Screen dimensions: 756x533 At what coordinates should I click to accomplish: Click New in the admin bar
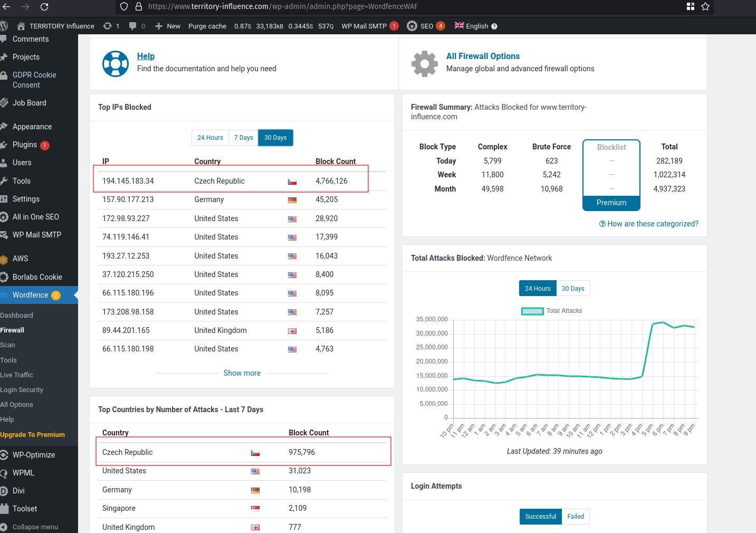click(x=168, y=26)
